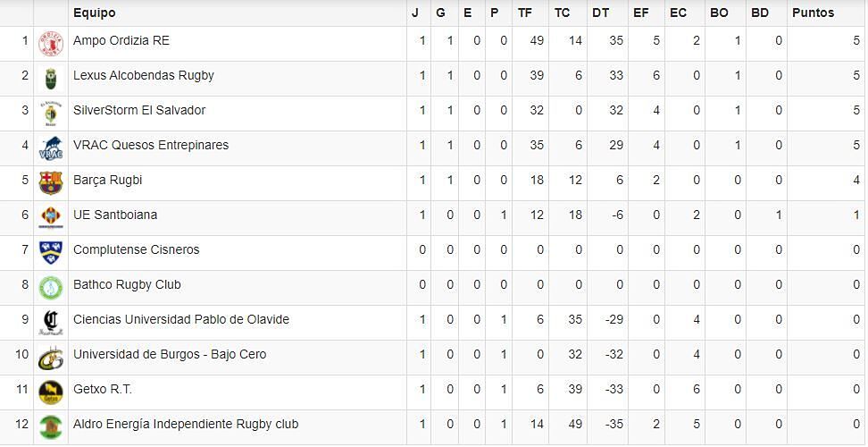Click the Barça Rugbi crest icon

(x=51, y=182)
